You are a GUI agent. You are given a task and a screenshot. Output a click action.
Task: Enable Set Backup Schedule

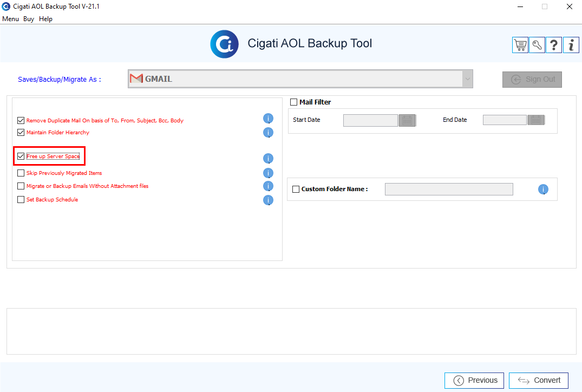point(21,199)
